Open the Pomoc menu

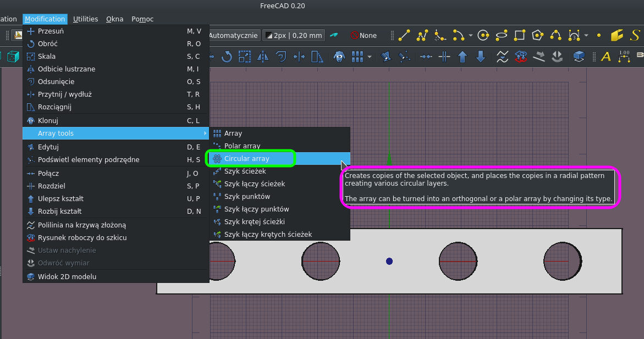(142, 18)
